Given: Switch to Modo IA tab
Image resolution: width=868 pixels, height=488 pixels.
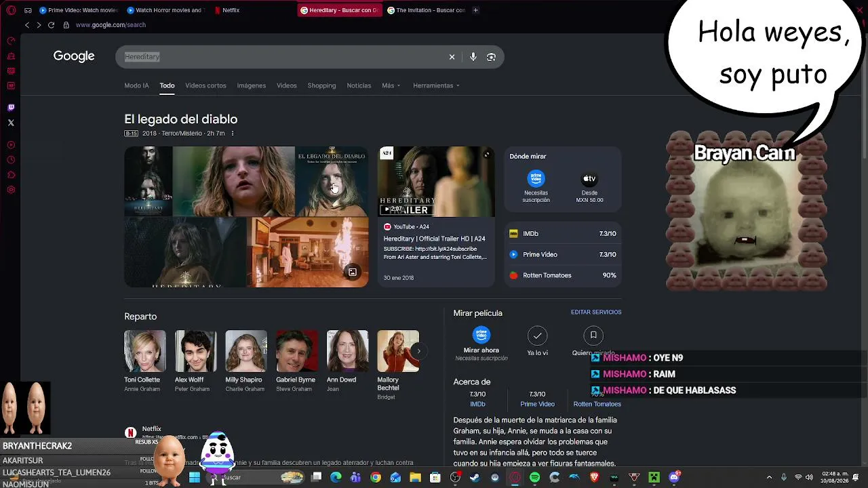Looking at the screenshot, I should point(136,85).
